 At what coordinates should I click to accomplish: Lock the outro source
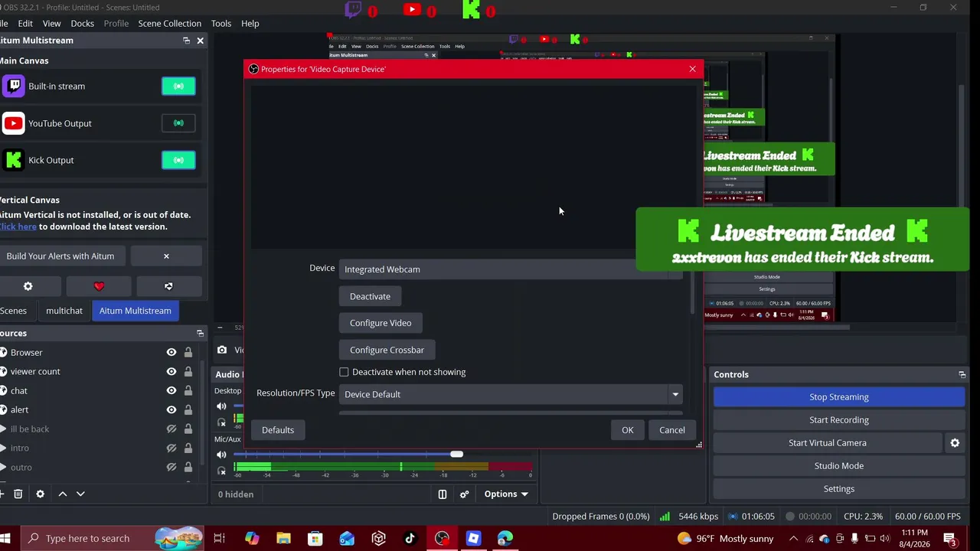click(188, 468)
